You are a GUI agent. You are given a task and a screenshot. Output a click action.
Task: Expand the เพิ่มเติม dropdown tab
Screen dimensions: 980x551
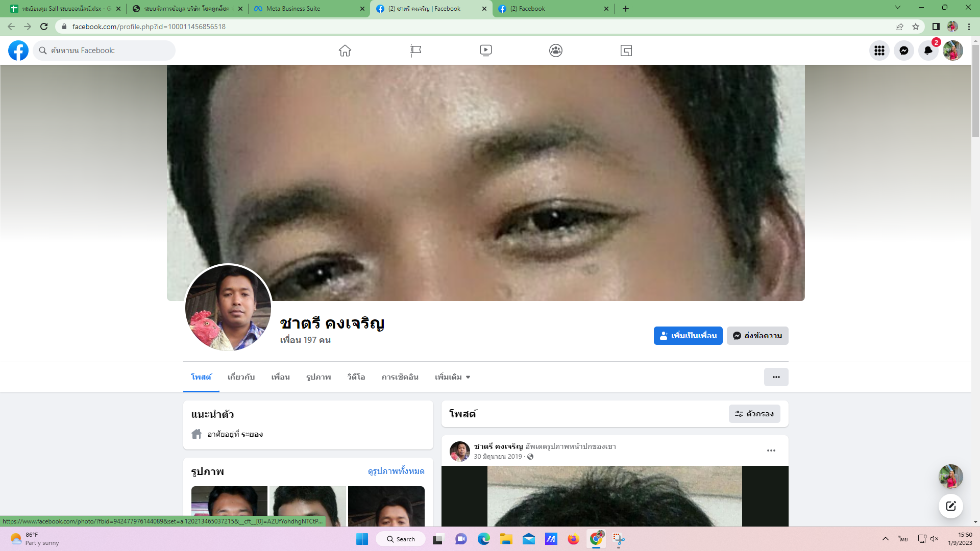click(x=452, y=377)
